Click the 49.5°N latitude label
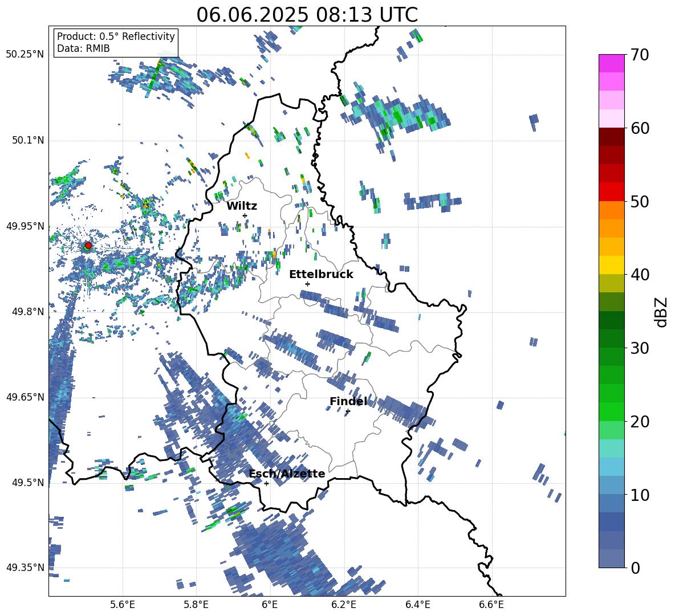Viewport: 675px width, 616px height. [x=28, y=482]
